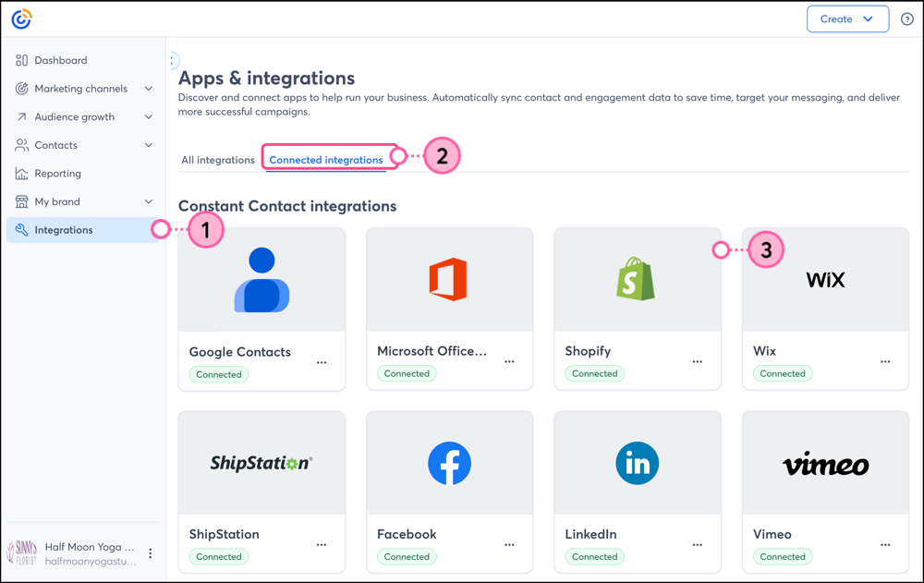924x583 pixels.
Task: Click the Half Moon Yoga account name
Action: [x=90, y=547]
